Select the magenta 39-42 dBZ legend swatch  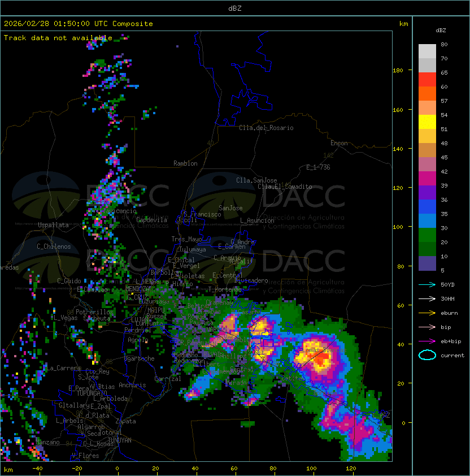click(x=427, y=179)
